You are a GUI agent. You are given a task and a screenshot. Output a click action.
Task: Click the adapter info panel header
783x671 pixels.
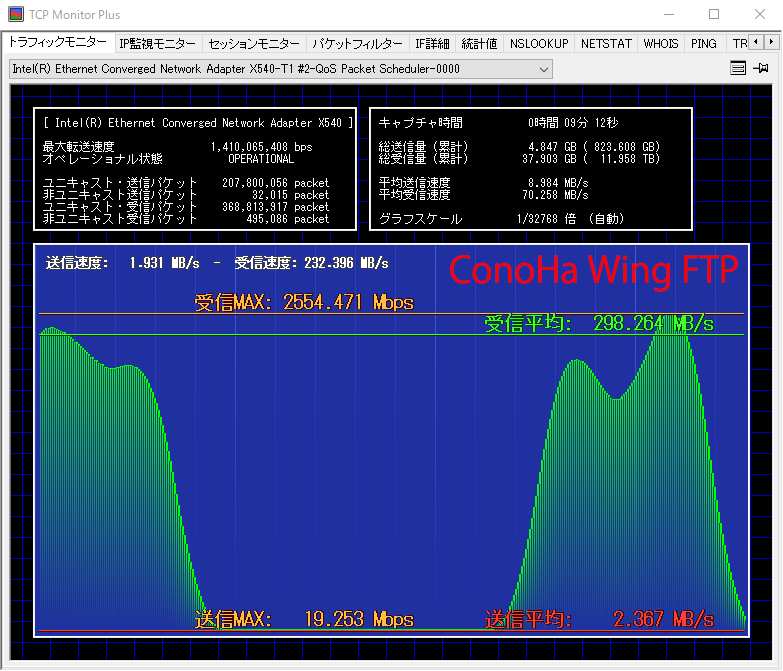[x=194, y=123]
